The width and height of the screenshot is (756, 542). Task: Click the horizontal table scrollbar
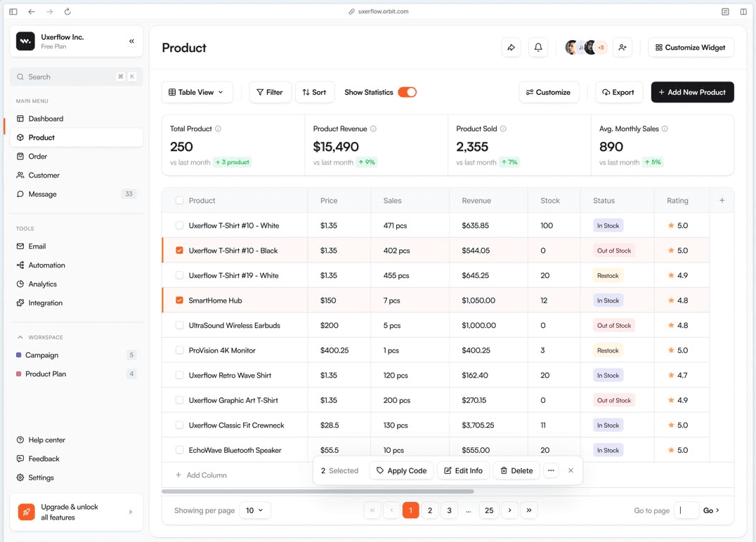tap(318, 491)
